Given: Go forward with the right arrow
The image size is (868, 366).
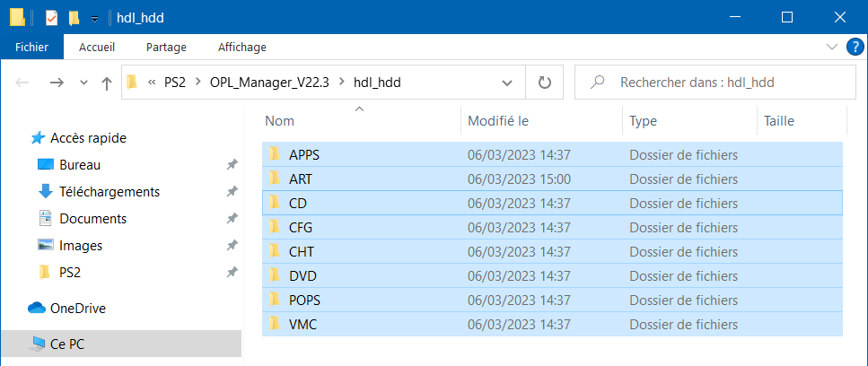Looking at the screenshot, I should point(57,83).
